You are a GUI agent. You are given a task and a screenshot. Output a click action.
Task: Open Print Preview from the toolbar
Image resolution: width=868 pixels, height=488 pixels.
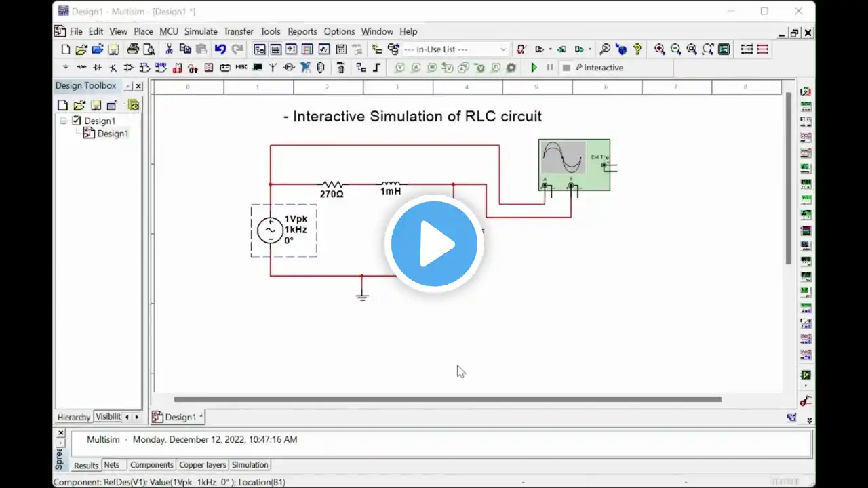[149, 49]
